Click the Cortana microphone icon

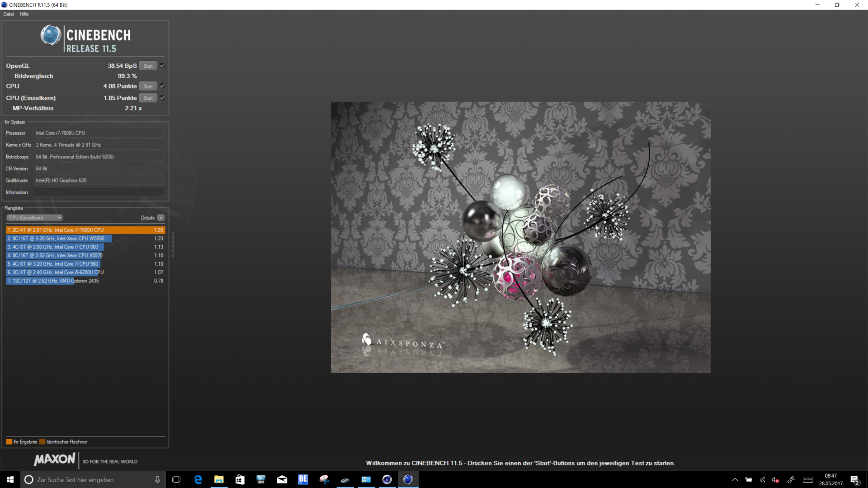(x=157, y=479)
